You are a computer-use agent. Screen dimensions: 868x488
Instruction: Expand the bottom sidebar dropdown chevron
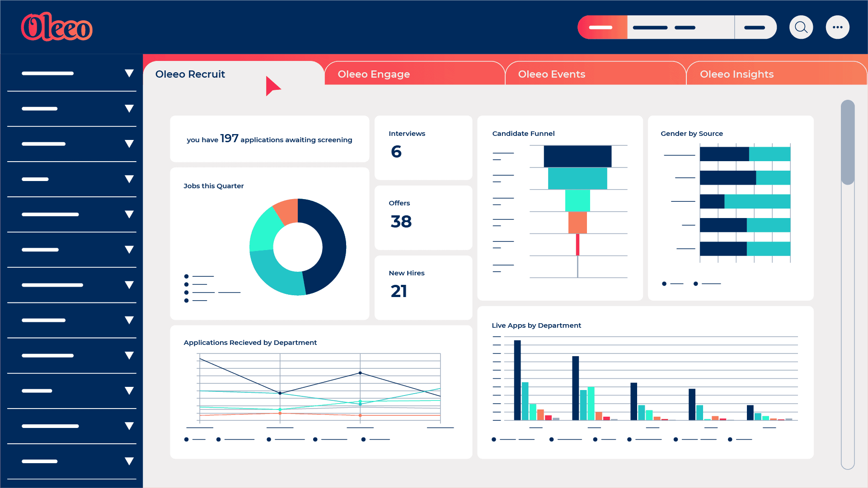coord(129,460)
